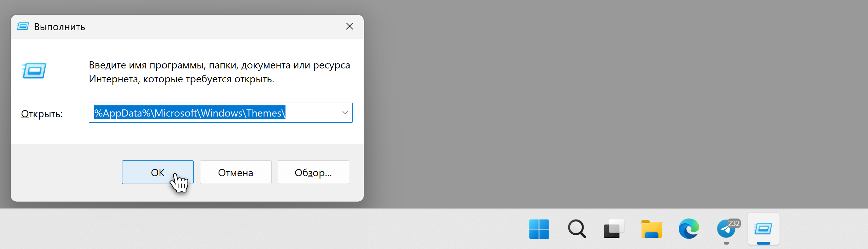
Task: Click the Открыть: field label
Action: point(42,114)
